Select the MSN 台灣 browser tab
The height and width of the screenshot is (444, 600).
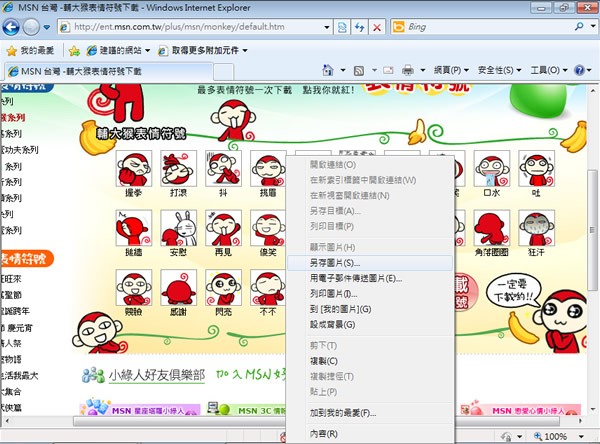[108, 71]
